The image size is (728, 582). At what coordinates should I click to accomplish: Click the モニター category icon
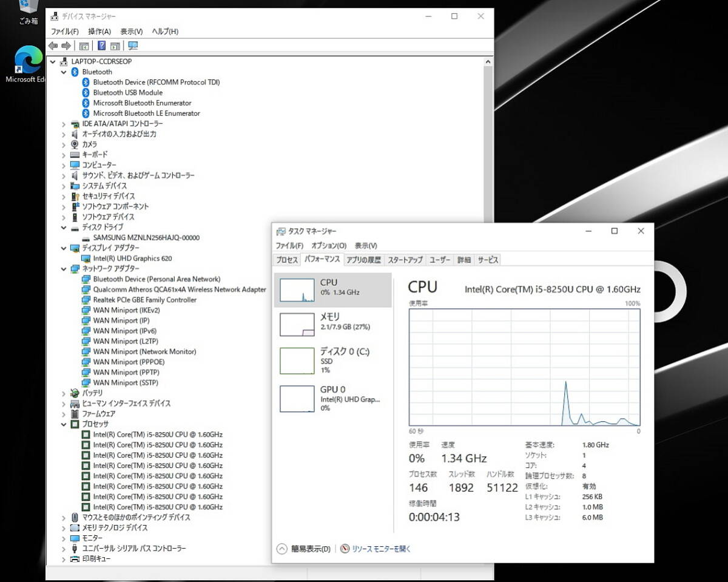pyautogui.click(x=75, y=538)
